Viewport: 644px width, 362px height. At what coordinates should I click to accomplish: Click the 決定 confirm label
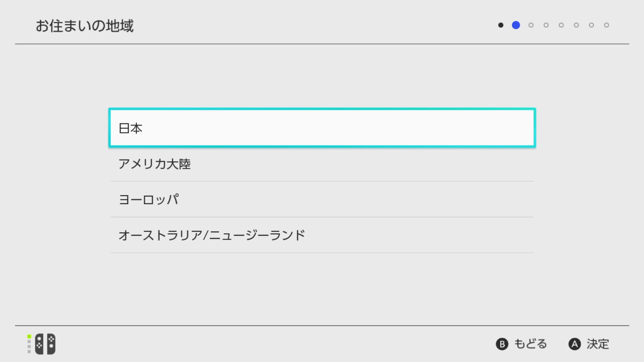(x=597, y=344)
